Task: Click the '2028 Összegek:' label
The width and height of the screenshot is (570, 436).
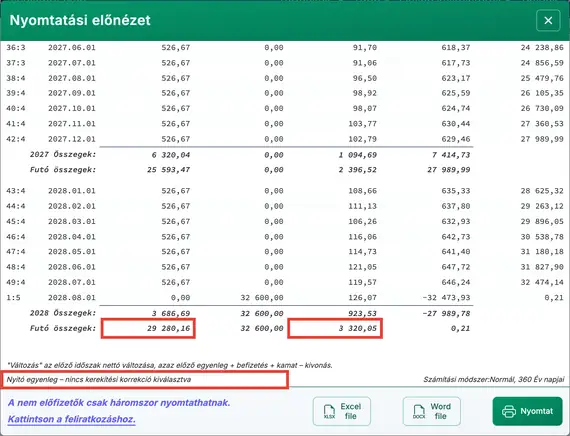Action: [63, 313]
